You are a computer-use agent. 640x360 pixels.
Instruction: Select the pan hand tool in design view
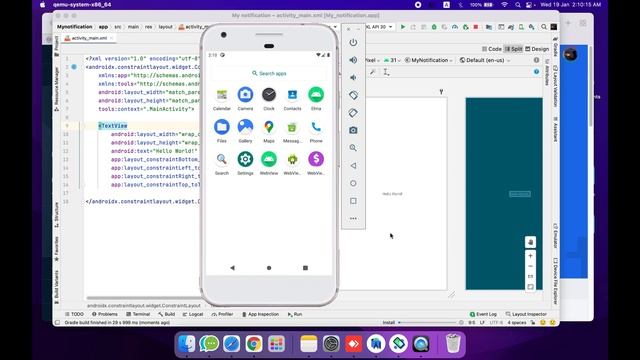(530, 242)
